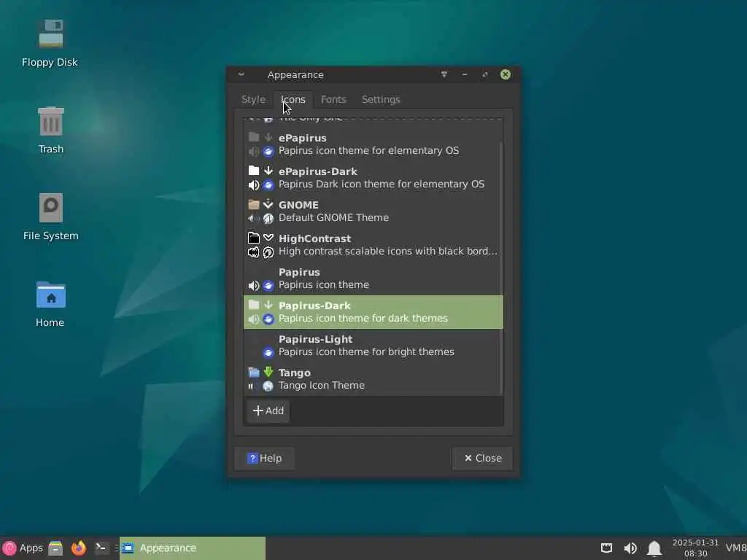The width and height of the screenshot is (747, 560).
Task: Open the notifications bell in the tray
Action: point(654,548)
